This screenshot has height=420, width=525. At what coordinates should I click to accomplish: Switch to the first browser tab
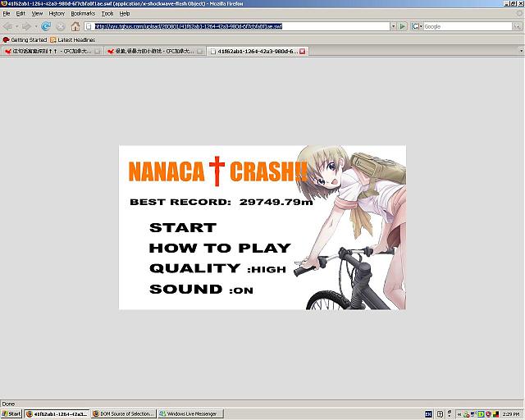click(x=51, y=51)
